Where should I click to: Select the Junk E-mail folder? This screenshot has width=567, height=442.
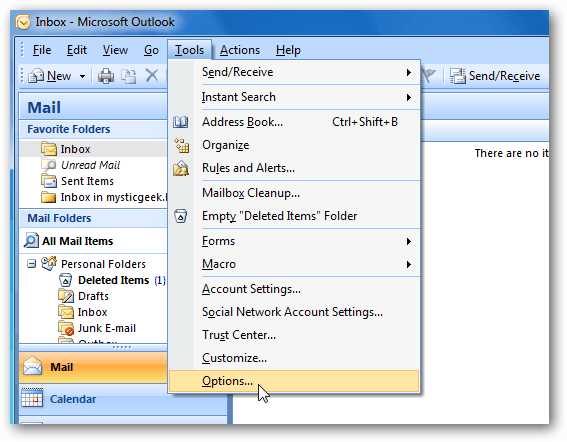(x=107, y=328)
